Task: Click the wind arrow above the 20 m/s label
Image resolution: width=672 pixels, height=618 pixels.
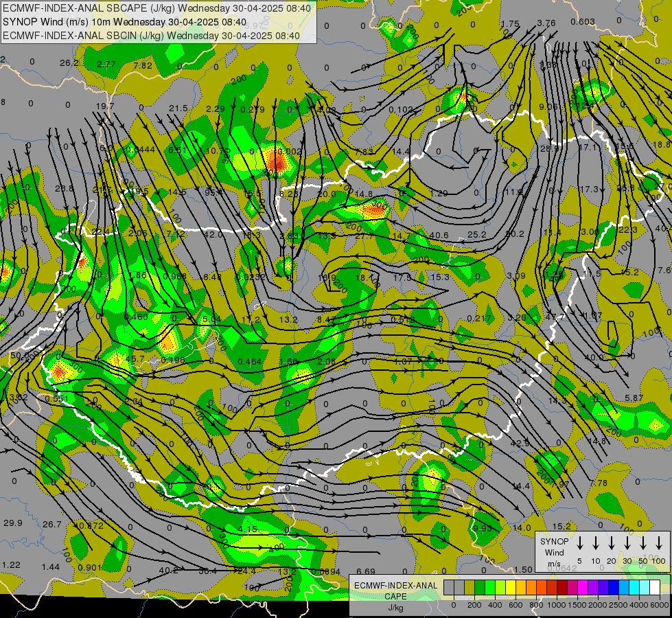Action: 612,543
